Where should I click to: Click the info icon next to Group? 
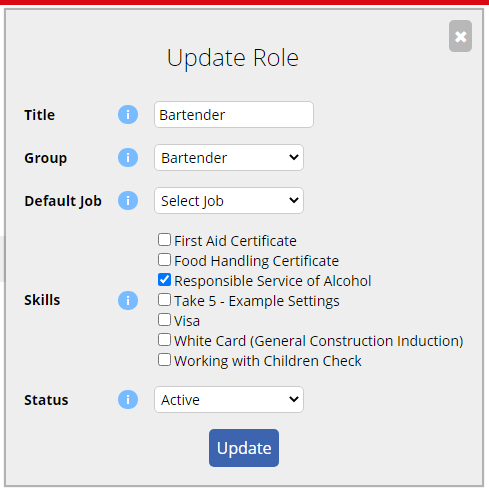[128, 158]
